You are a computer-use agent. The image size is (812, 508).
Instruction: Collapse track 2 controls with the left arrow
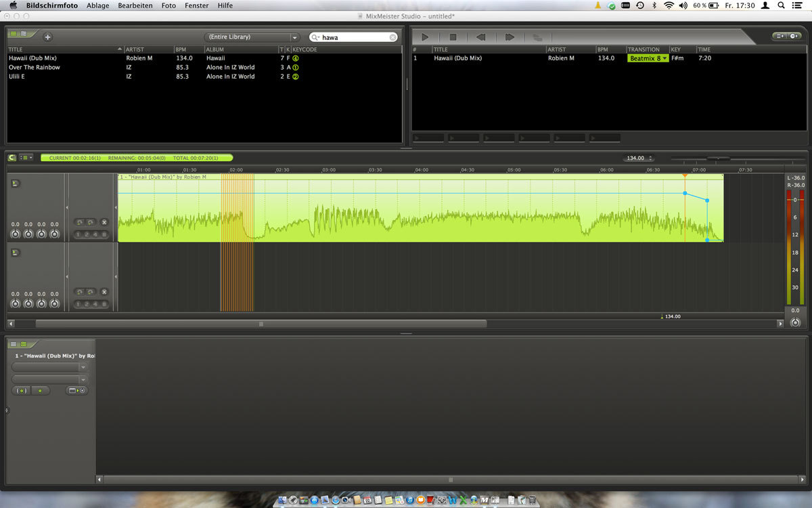point(66,277)
